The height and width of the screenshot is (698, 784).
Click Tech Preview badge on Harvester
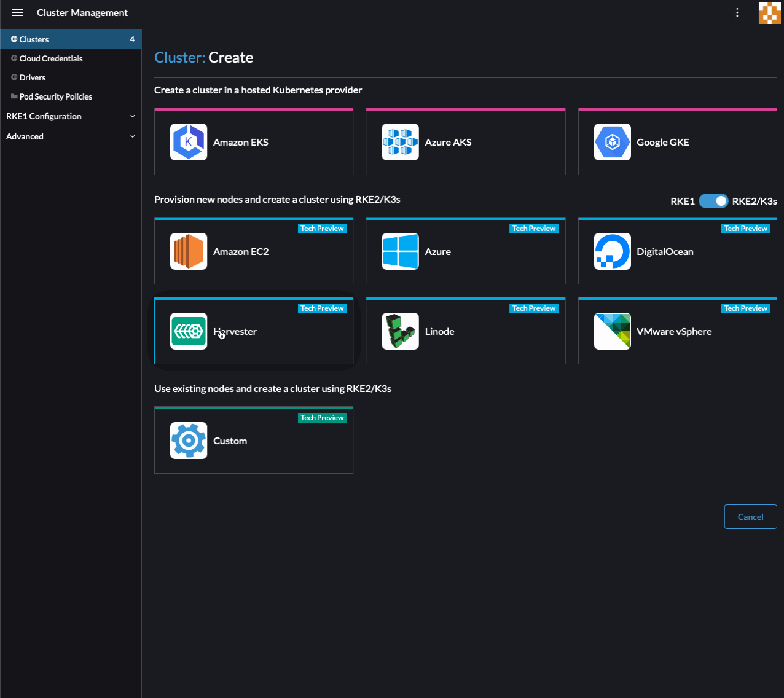322,308
